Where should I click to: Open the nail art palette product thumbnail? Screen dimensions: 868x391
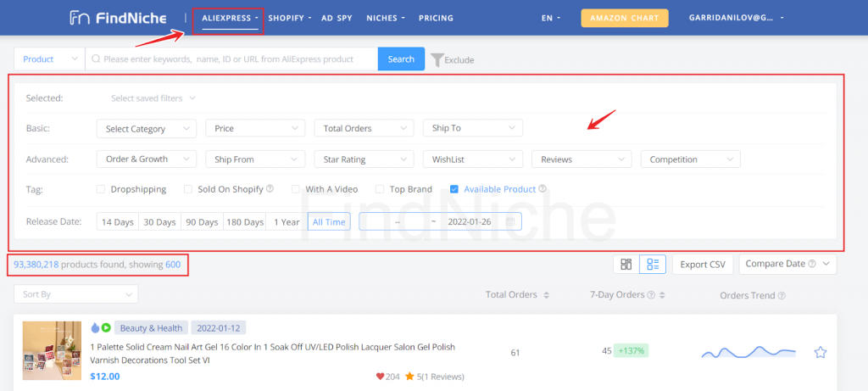[52, 350]
